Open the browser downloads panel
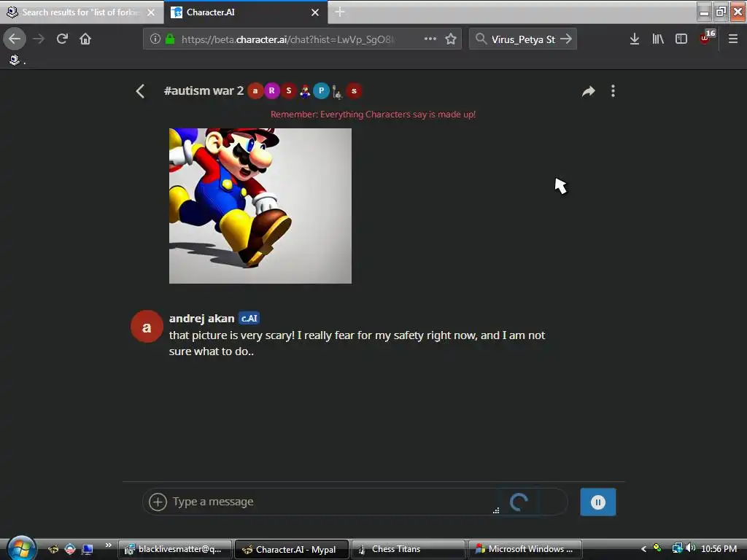Viewport: 747px width, 560px height. 635,39
